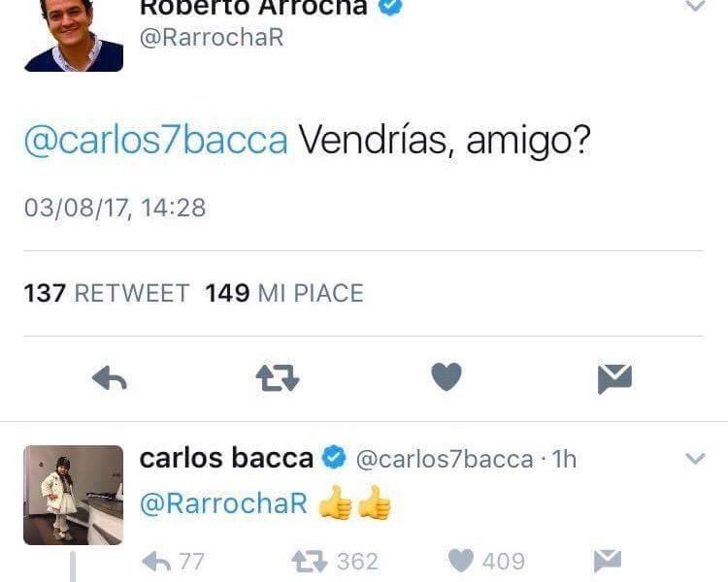The image size is (728, 582).
Task: Share carlos bacca's reply via message icon
Action: (x=608, y=561)
